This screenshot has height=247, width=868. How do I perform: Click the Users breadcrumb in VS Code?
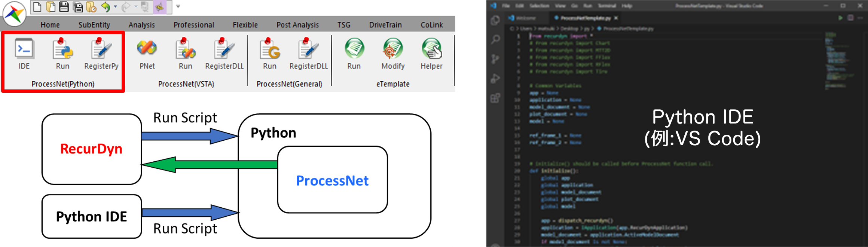(x=526, y=28)
